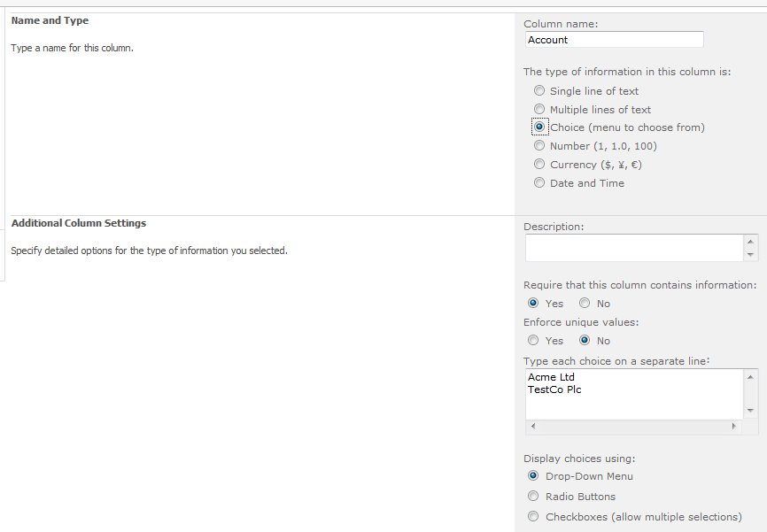Select the Currency column type
Screen dimensions: 767x532
[x=539, y=165]
